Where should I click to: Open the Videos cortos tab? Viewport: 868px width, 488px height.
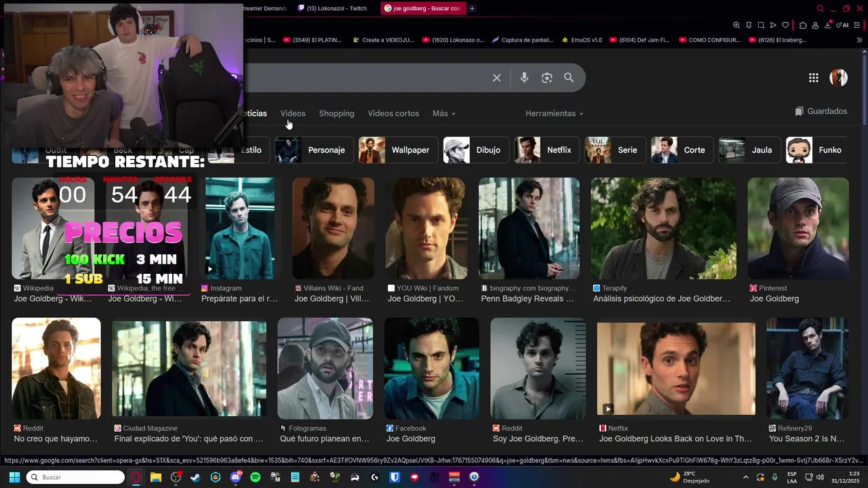click(x=393, y=113)
